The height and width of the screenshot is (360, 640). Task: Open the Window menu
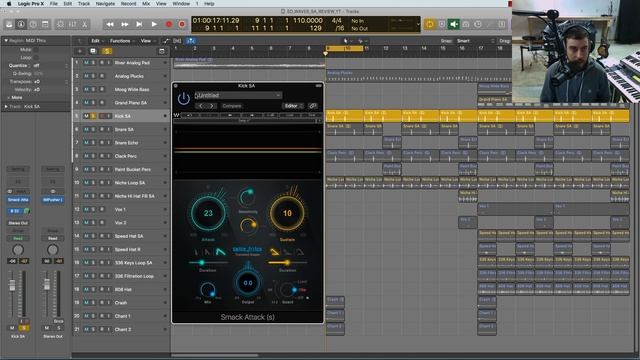181,4
